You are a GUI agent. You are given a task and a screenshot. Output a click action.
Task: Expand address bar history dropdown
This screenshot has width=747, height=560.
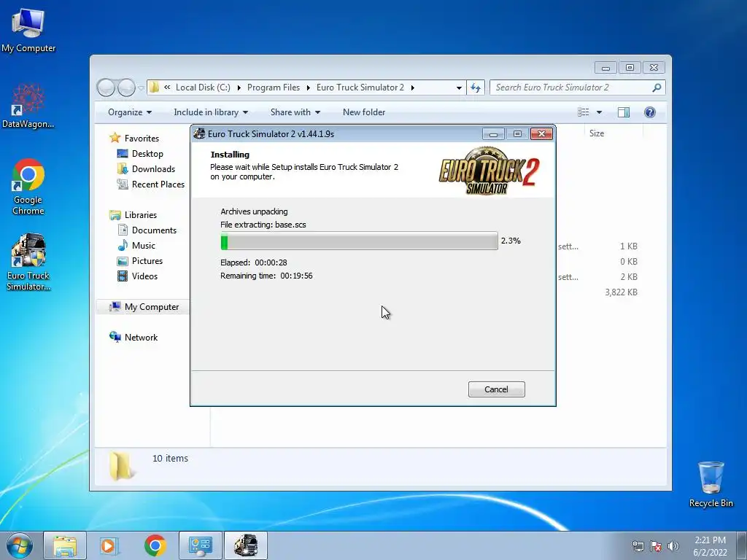pyautogui.click(x=459, y=87)
